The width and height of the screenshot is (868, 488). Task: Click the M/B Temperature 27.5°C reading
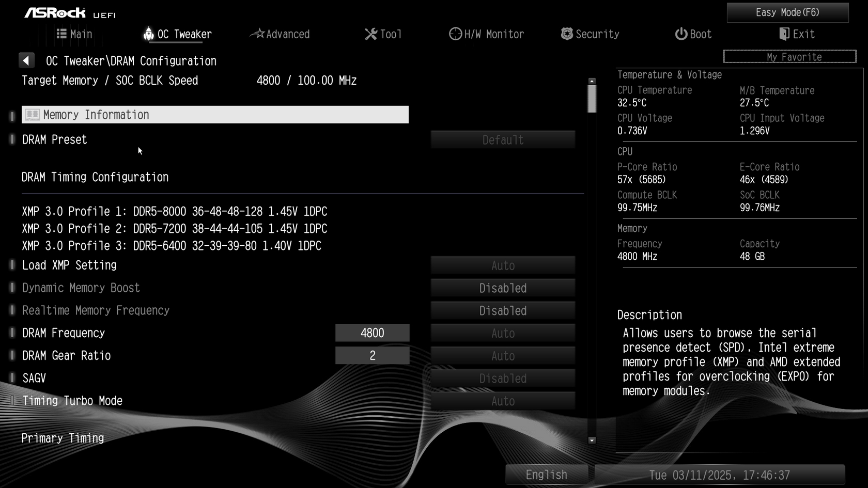754,103
